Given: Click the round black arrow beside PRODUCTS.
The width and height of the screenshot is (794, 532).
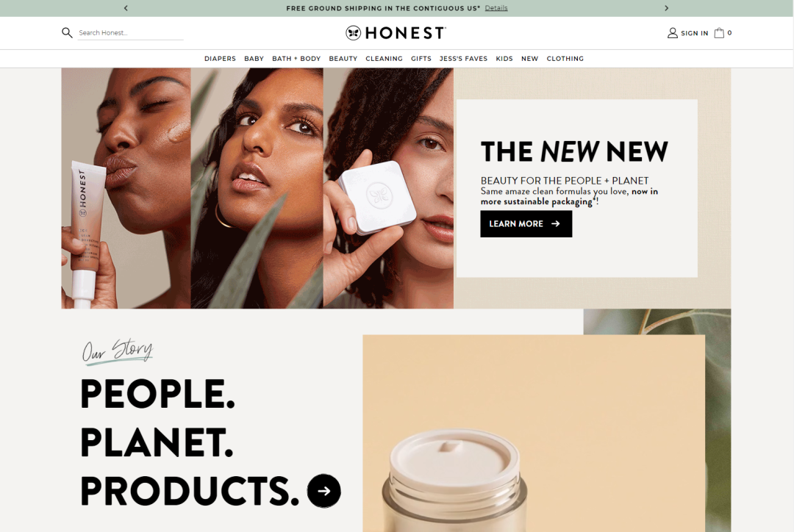Looking at the screenshot, I should tap(324, 491).
